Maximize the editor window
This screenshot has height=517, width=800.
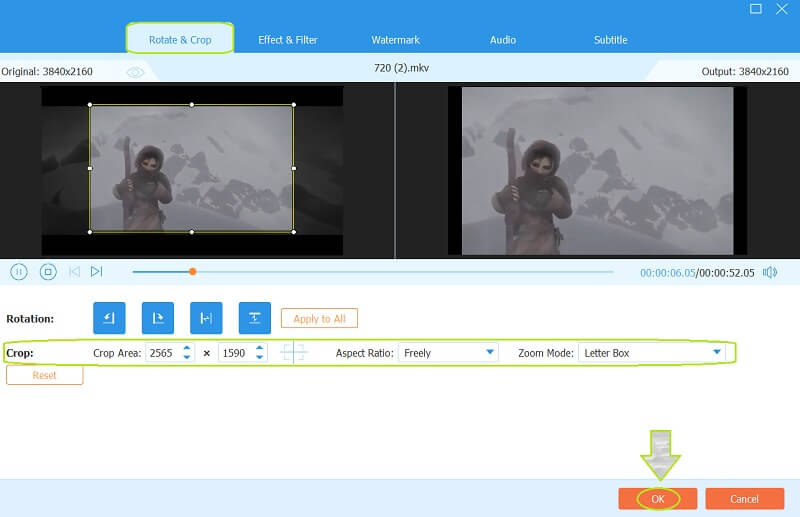pyautogui.click(x=756, y=9)
